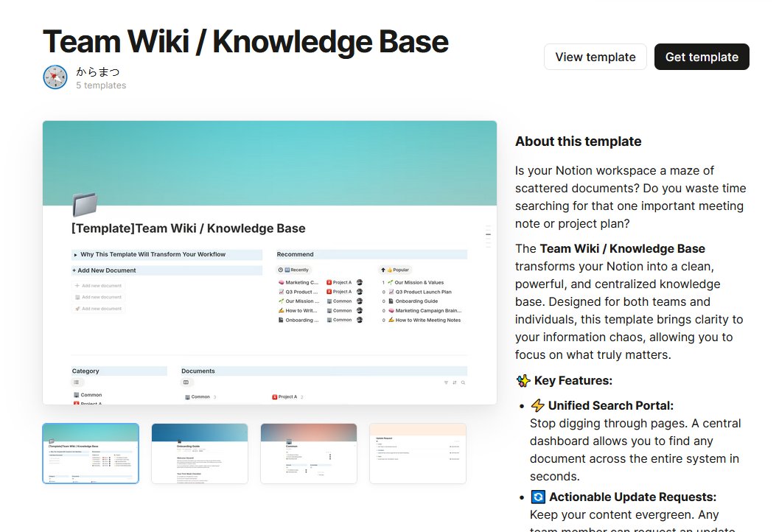Image resolution: width=779 pixels, height=532 pixels.
Task: Click the Get template button
Action: coord(702,57)
